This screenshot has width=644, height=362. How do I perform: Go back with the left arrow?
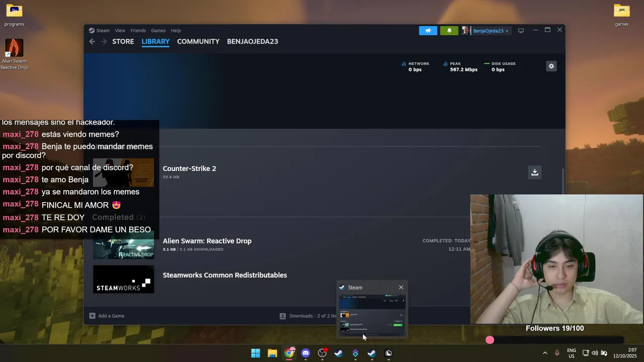(x=92, y=41)
